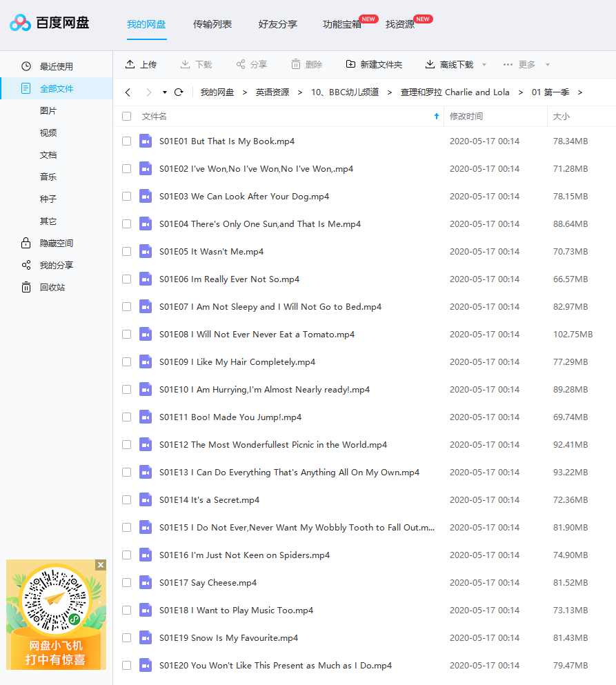Sort files by the 修改时间 column header
This screenshot has height=685, width=616.
point(466,117)
